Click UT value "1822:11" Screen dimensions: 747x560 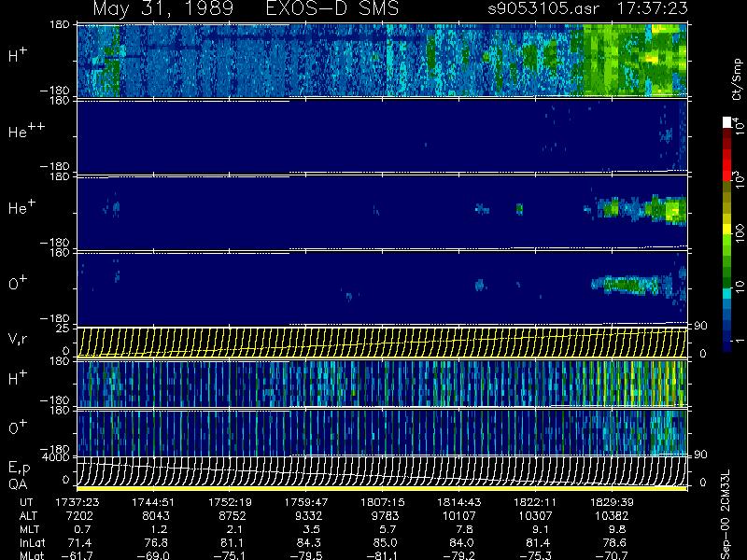[535, 502]
